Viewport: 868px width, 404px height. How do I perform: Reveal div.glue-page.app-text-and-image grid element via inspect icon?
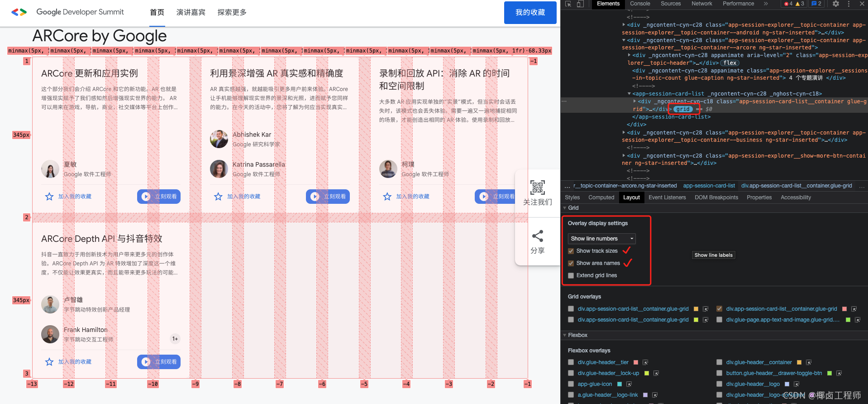click(x=858, y=320)
